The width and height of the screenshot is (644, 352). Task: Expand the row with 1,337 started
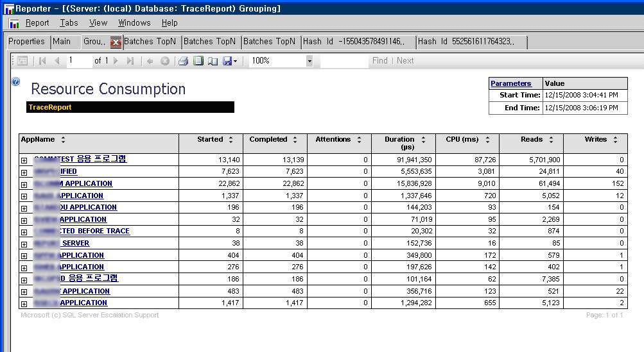click(x=24, y=196)
